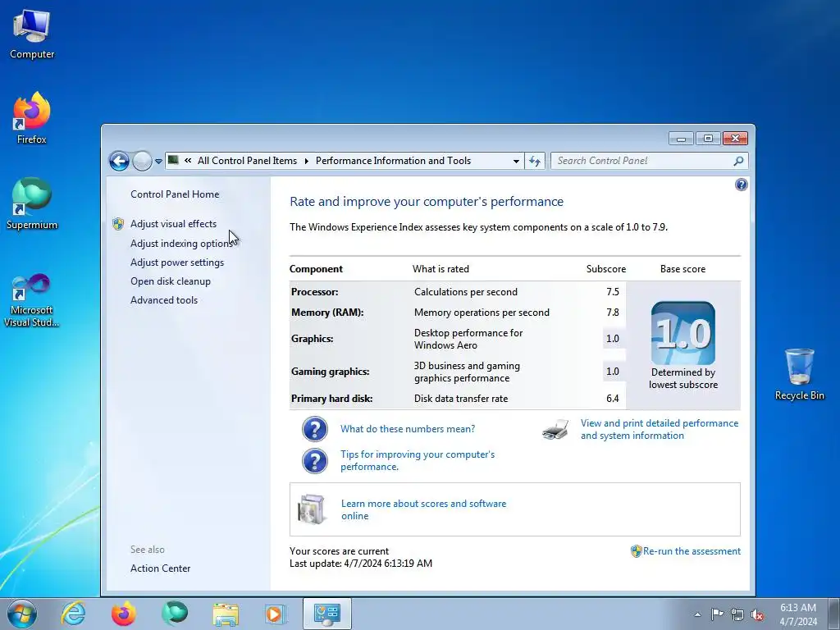
Task: Expand the address bar history dropdown
Action: tap(516, 161)
